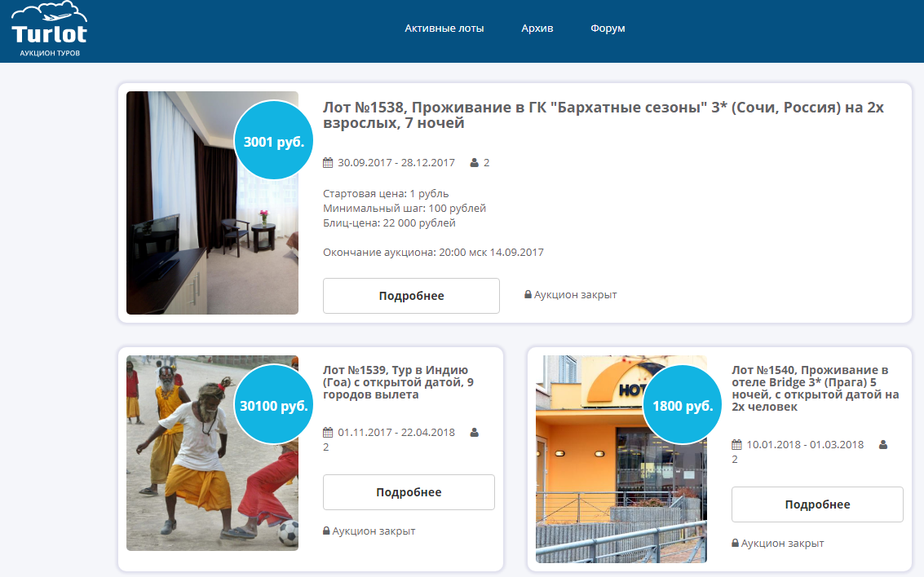The height and width of the screenshot is (577, 924).
Task: Click the Turlot logo
Action: tap(50, 29)
